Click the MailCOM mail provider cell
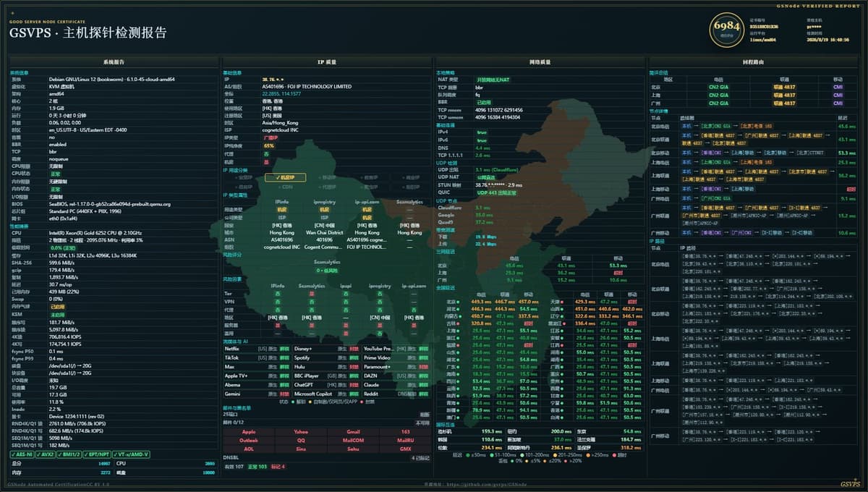The width and height of the screenshot is (868, 492). pos(353,441)
